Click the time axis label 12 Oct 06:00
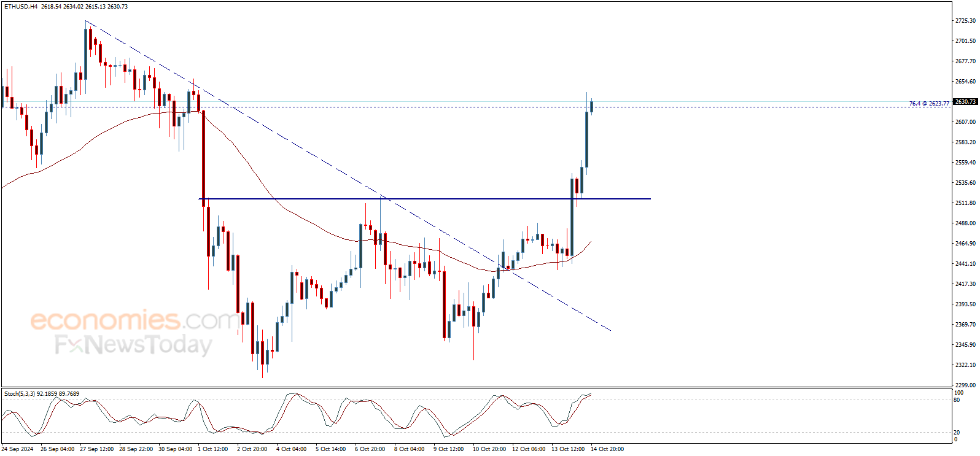The image size is (980, 456). pyautogui.click(x=529, y=449)
